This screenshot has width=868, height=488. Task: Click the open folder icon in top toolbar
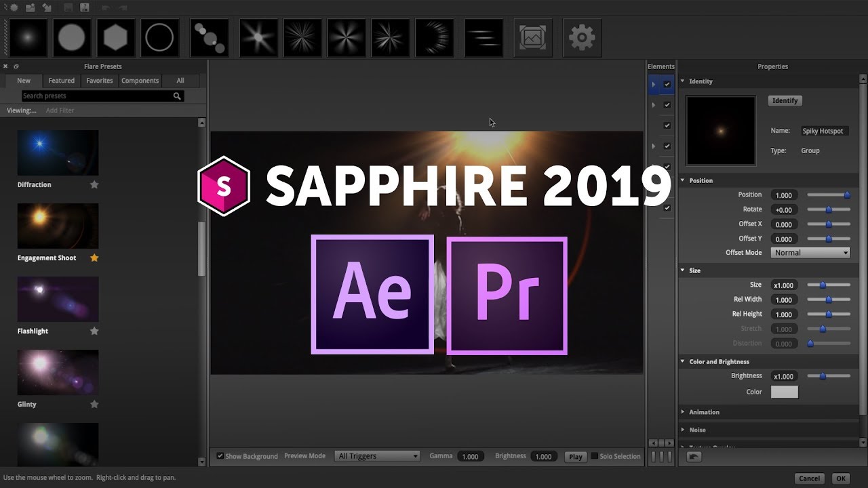[31, 7]
